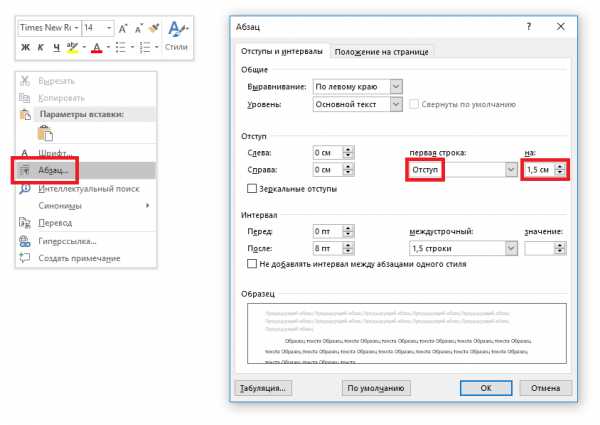
Task: Click the bulleted list icon
Action: [121, 47]
